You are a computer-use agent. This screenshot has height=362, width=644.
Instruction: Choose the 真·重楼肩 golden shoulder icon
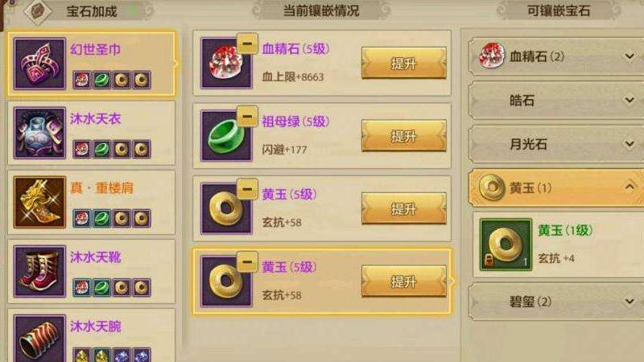39,203
